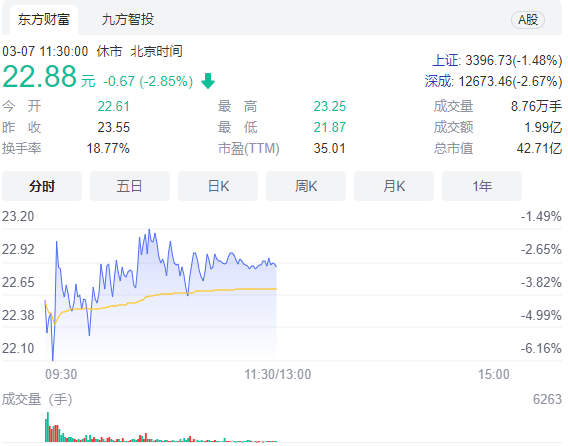Click the A股 badge button

(528, 20)
